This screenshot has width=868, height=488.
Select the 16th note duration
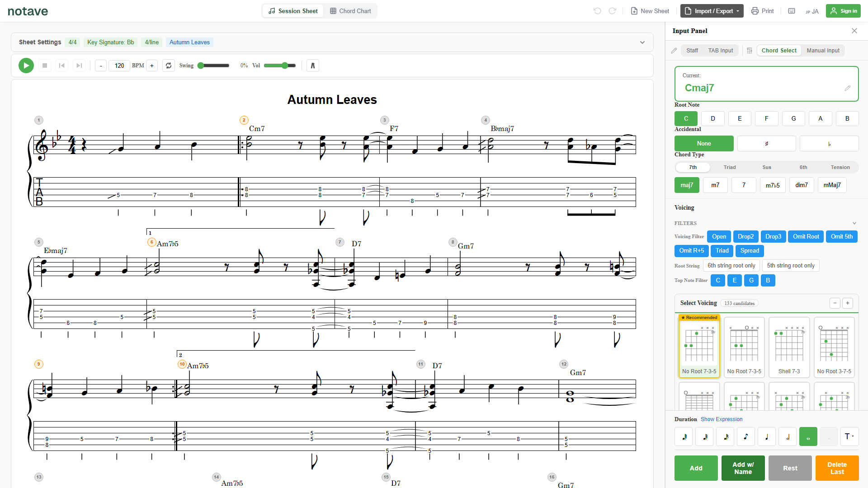726,436
